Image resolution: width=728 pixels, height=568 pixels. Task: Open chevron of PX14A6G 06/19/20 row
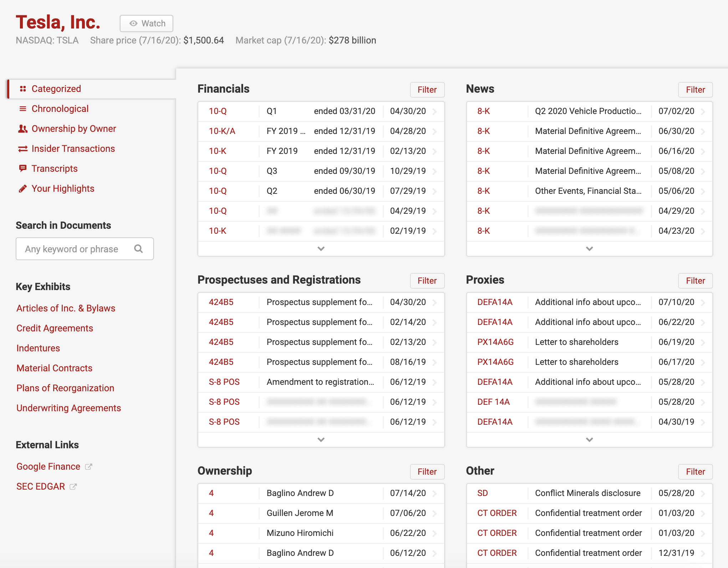703,342
